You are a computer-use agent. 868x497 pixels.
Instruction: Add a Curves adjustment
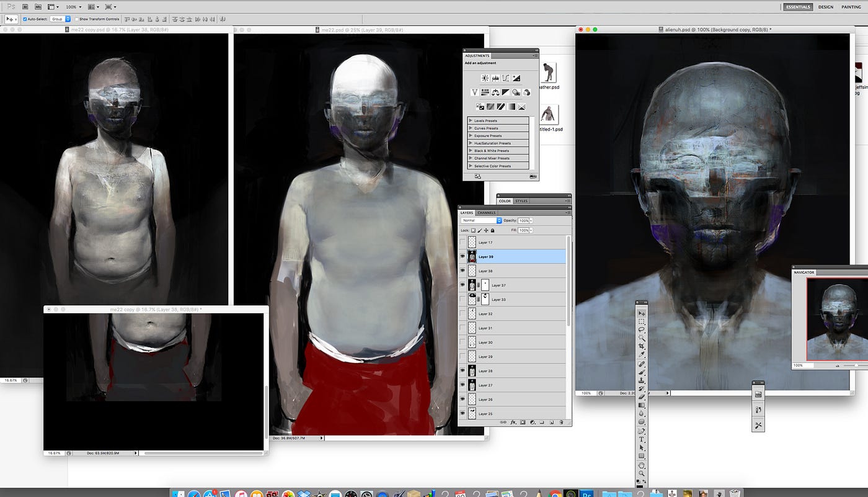pyautogui.click(x=506, y=78)
